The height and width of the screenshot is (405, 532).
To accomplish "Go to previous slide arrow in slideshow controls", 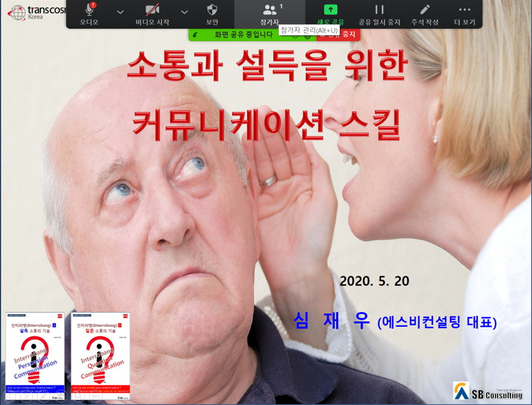I will [x=9, y=396].
